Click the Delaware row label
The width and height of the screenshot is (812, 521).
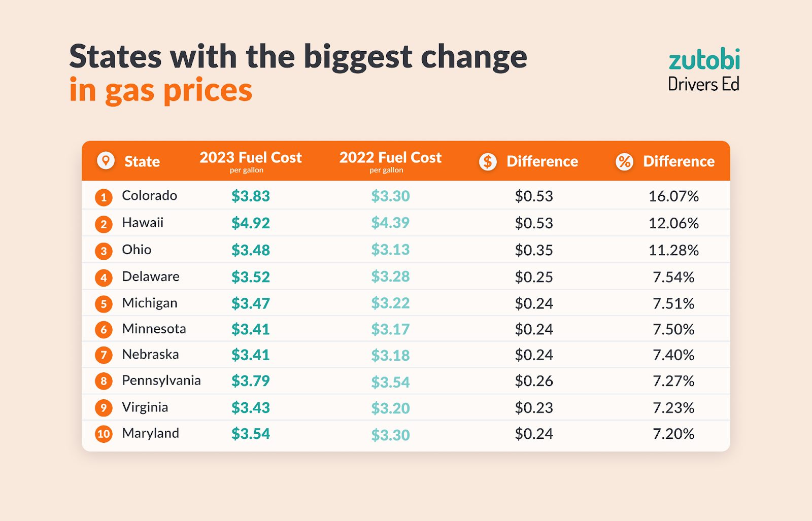151,276
